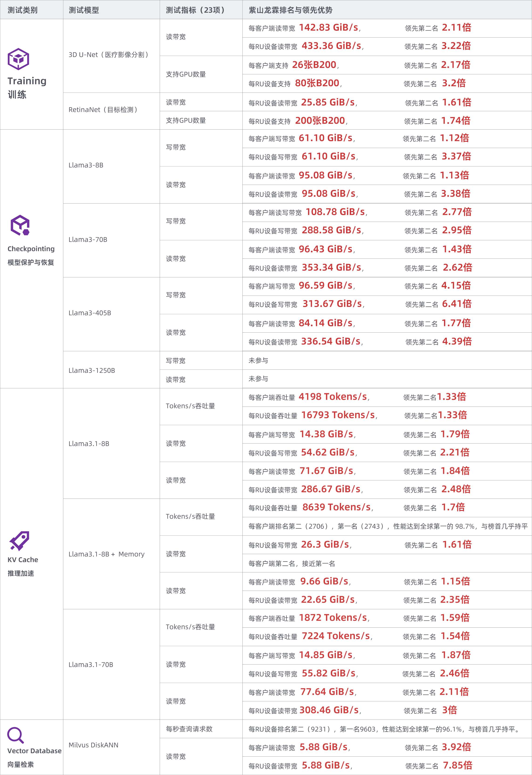Click the Checkpointing hexagon cube icon

click(x=20, y=225)
